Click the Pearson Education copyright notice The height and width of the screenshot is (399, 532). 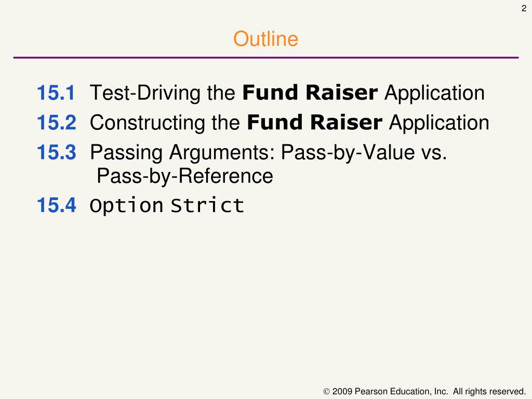coord(424,391)
